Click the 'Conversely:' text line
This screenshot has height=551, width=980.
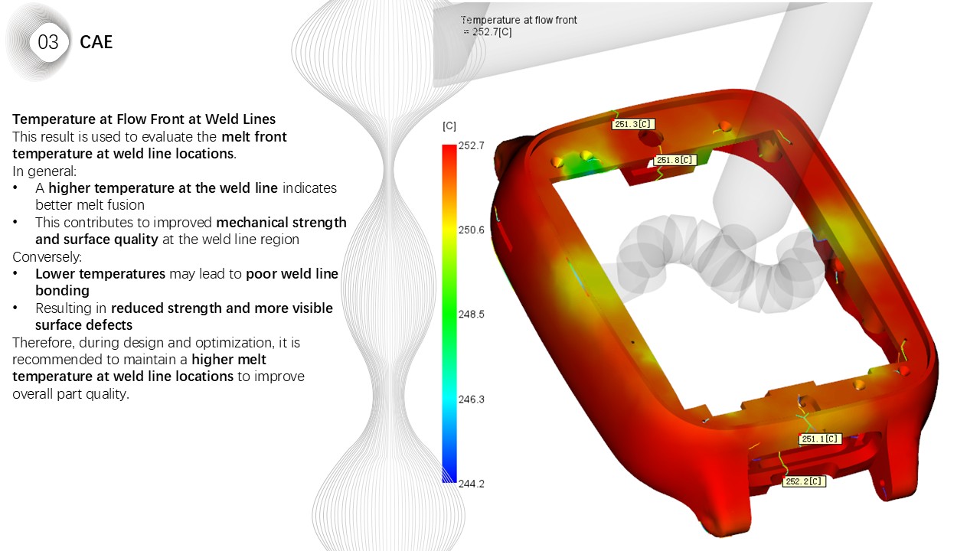[47, 257]
